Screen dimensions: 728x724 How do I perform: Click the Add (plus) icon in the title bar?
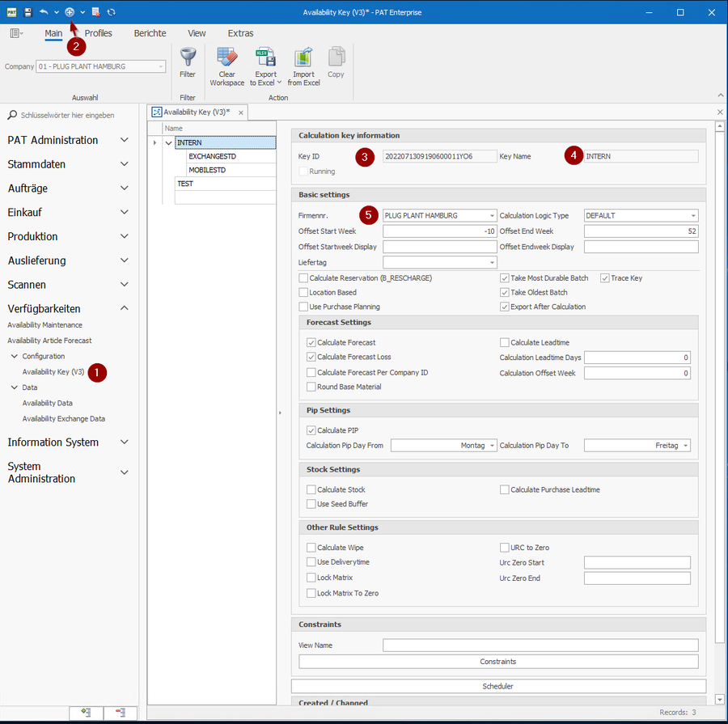click(69, 11)
